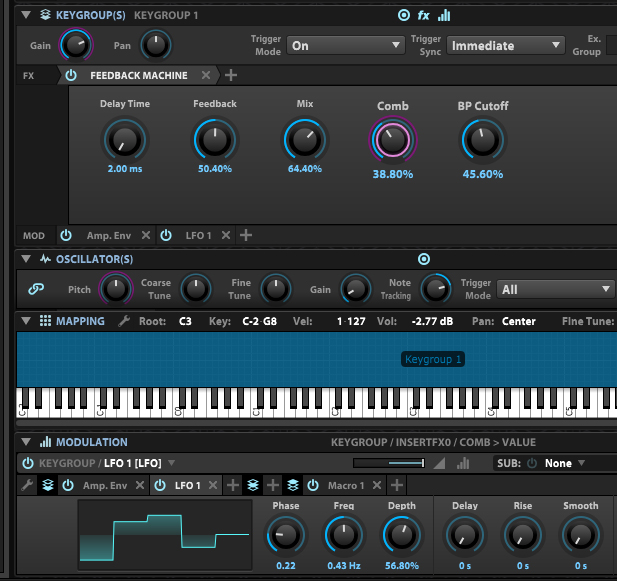
Task: Click the Modulation section bars icon
Action: coord(45,442)
